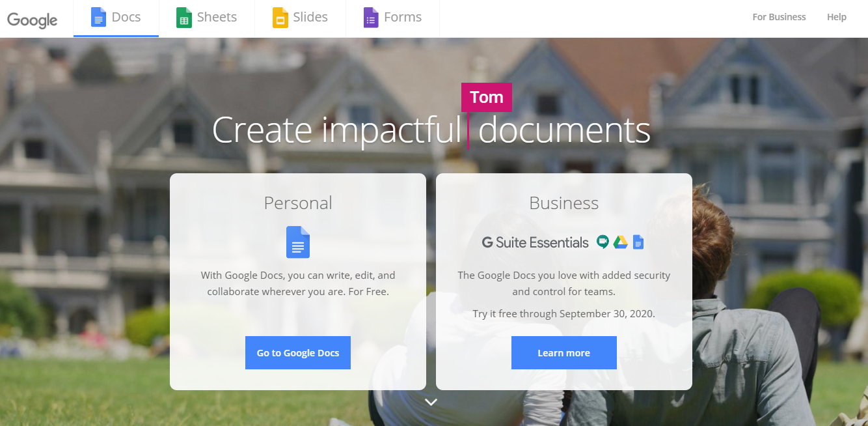Click the Google logo

(33, 20)
